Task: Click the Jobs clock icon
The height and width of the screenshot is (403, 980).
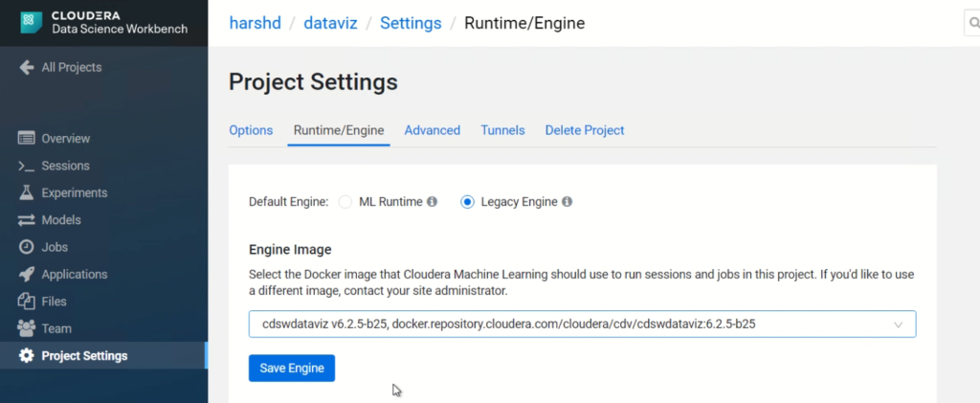Action: [26, 247]
